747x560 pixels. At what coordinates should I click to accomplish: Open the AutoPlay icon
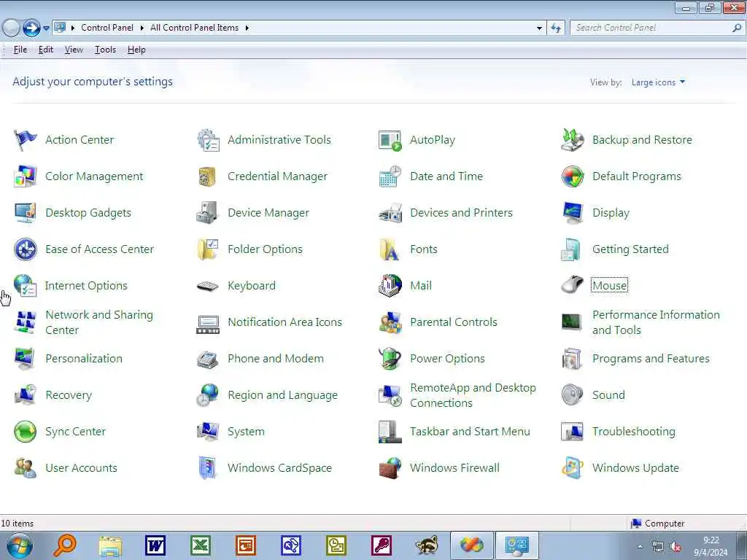point(390,140)
